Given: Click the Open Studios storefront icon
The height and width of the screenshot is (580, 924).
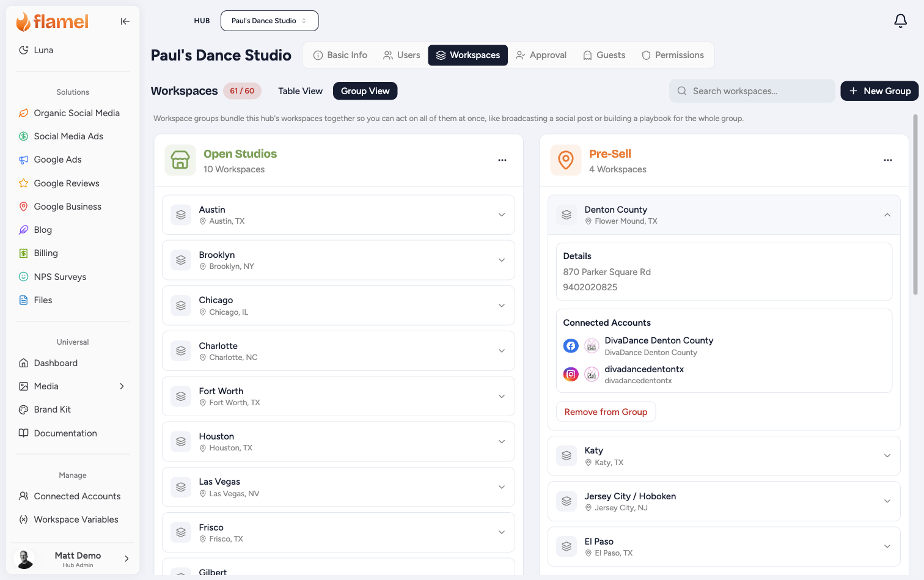Looking at the screenshot, I should 180,160.
